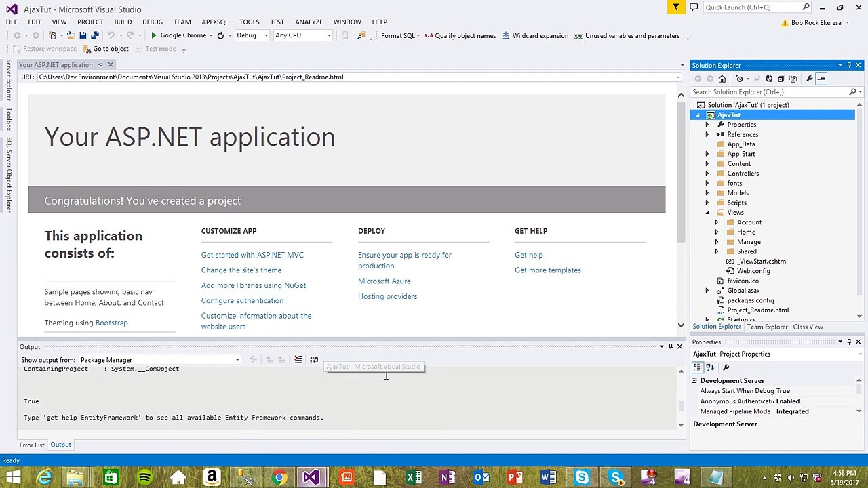
Task: Click the Windows Start button
Action: point(13,478)
